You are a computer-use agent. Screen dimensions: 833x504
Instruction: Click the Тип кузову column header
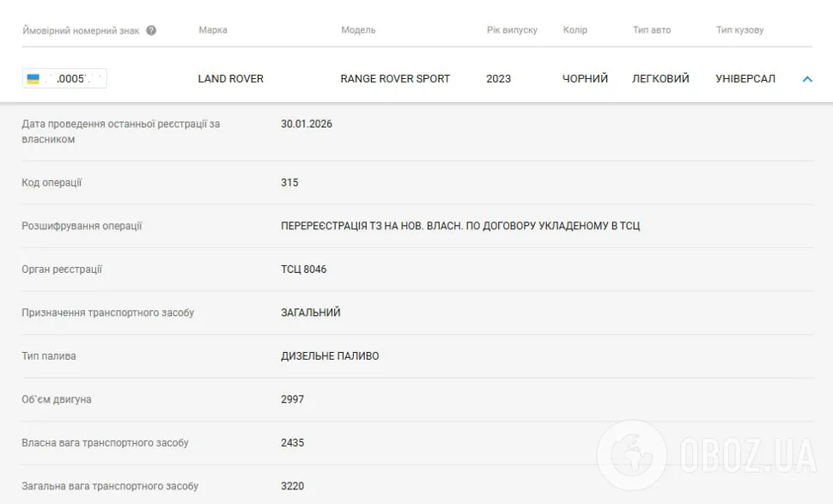tap(739, 30)
